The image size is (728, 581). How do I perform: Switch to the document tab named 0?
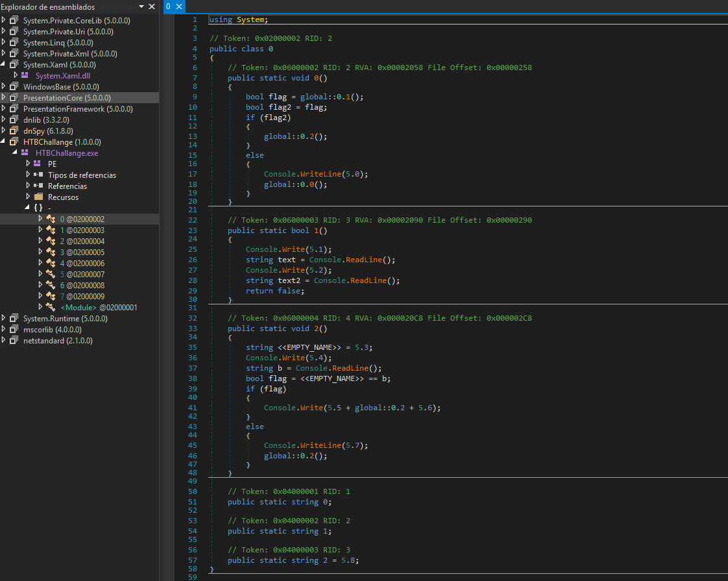[168, 6]
